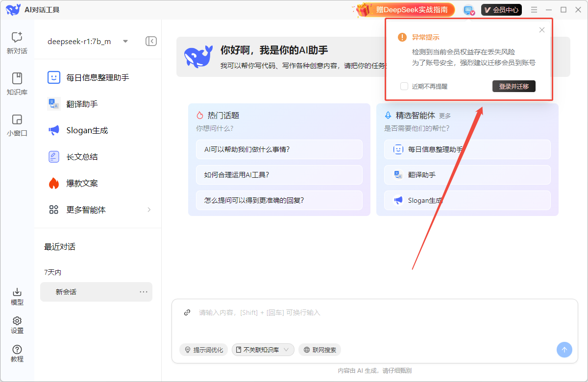The image size is (588, 382).
Task: Open the 模型 download panel
Action: [x=17, y=296]
